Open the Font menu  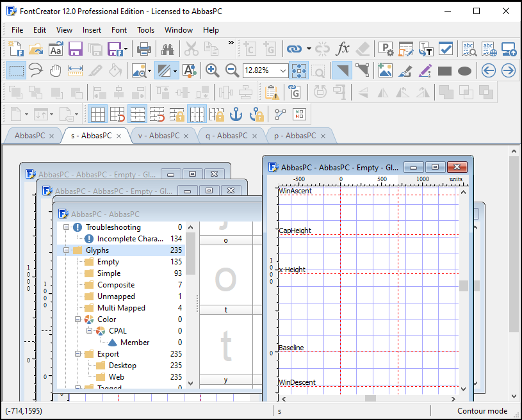(119, 30)
